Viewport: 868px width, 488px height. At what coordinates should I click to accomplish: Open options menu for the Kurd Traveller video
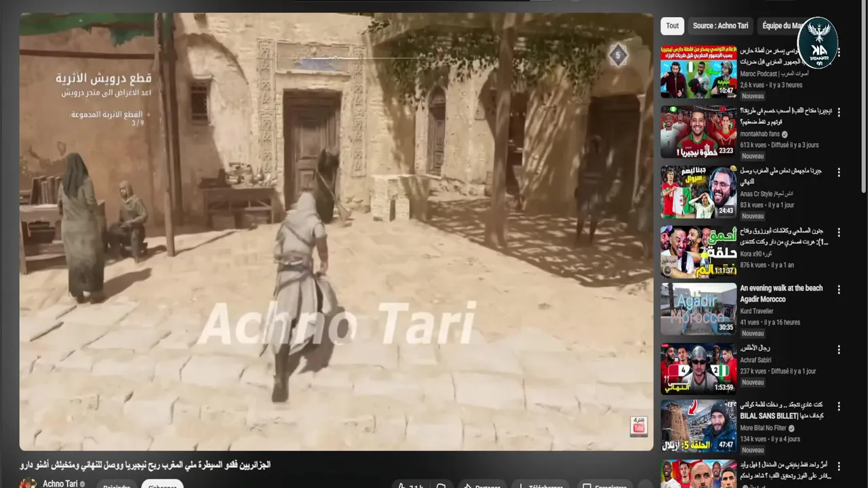[839, 289]
